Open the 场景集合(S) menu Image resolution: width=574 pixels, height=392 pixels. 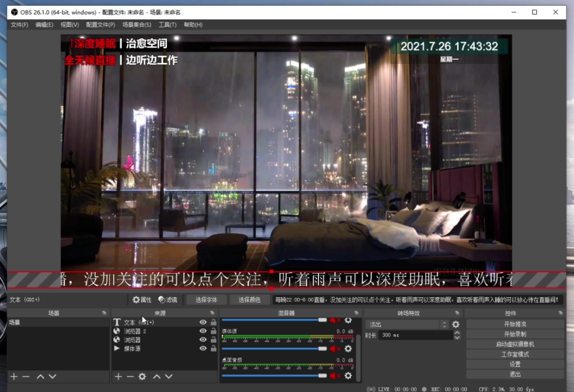(137, 25)
